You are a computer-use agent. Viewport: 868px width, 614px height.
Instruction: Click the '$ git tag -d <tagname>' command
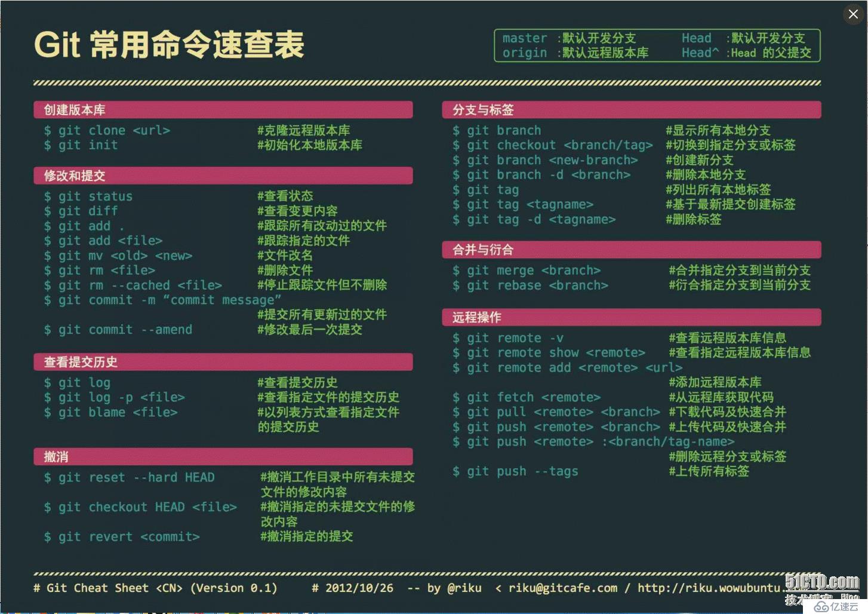point(534,219)
